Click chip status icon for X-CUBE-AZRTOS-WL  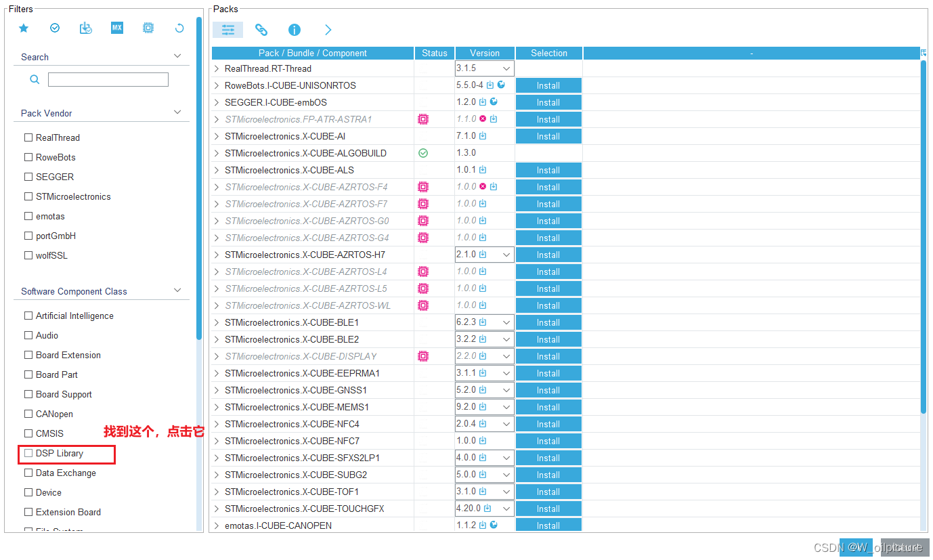pyautogui.click(x=423, y=305)
